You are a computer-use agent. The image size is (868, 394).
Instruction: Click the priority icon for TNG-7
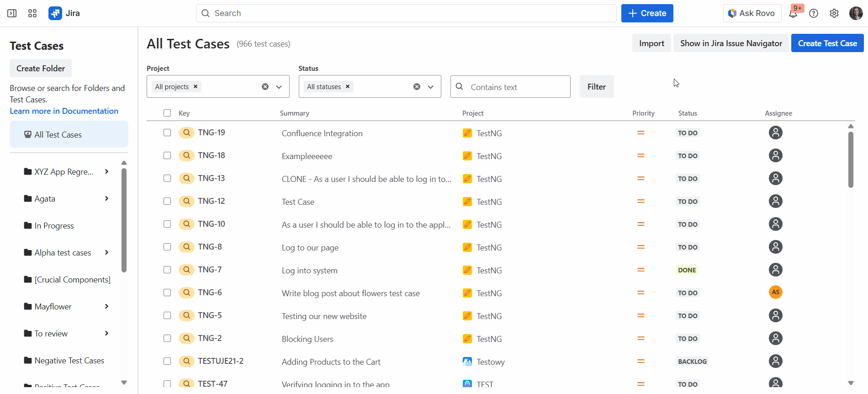click(x=641, y=270)
